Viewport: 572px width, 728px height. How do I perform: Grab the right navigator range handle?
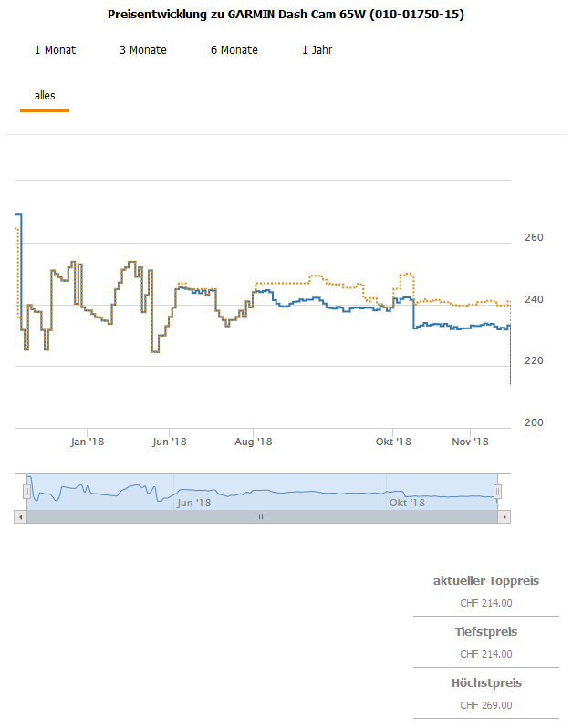(x=497, y=492)
